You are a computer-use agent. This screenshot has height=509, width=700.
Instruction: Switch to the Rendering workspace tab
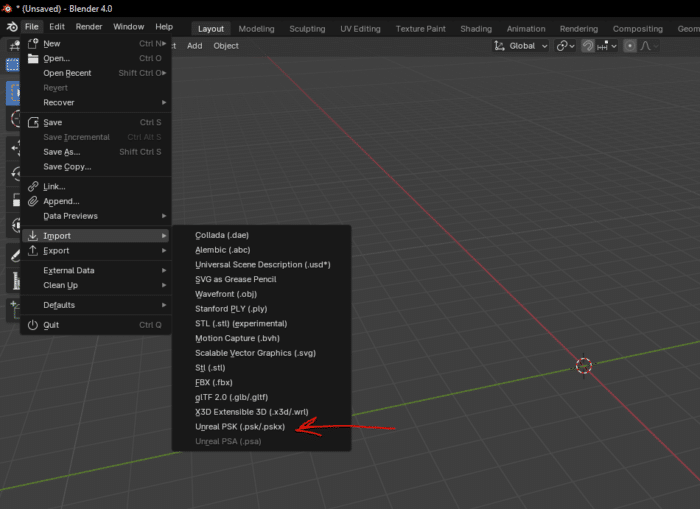(x=579, y=29)
